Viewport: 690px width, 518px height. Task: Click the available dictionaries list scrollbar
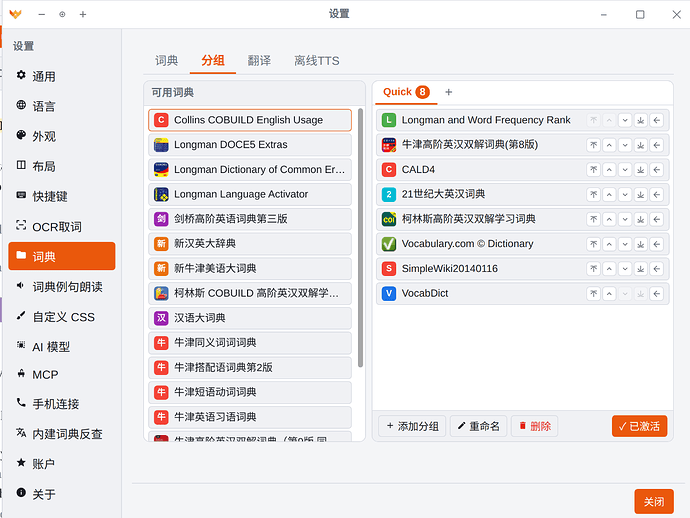tap(360, 238)
